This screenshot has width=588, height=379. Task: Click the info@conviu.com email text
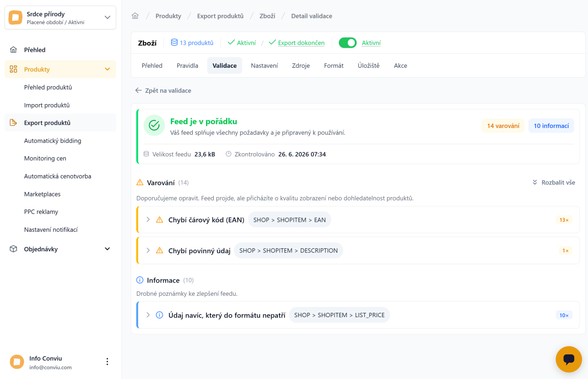[x=51, y=367]
